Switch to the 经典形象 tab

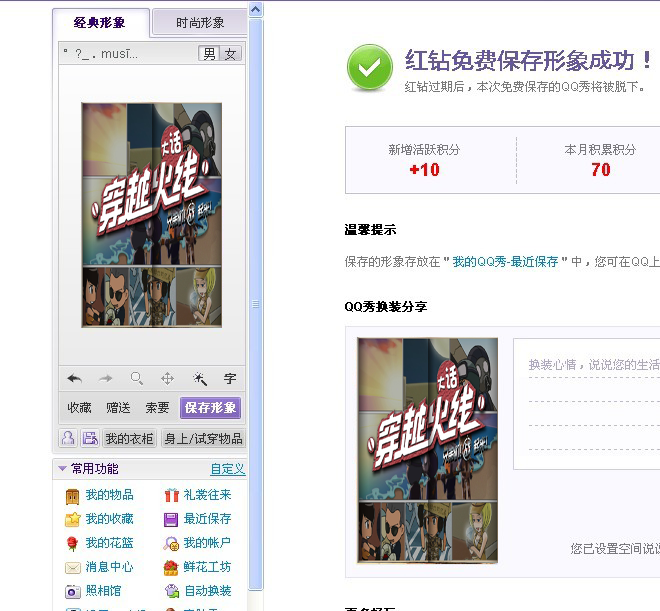pyautogui.click(x=100, y=22)
